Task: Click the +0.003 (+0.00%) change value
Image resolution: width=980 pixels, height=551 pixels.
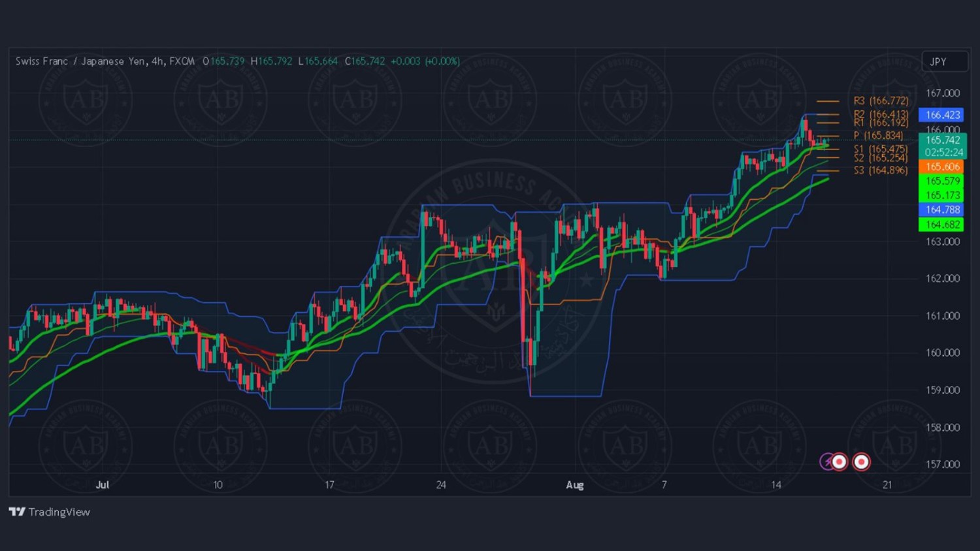Action: click(425, 61)
